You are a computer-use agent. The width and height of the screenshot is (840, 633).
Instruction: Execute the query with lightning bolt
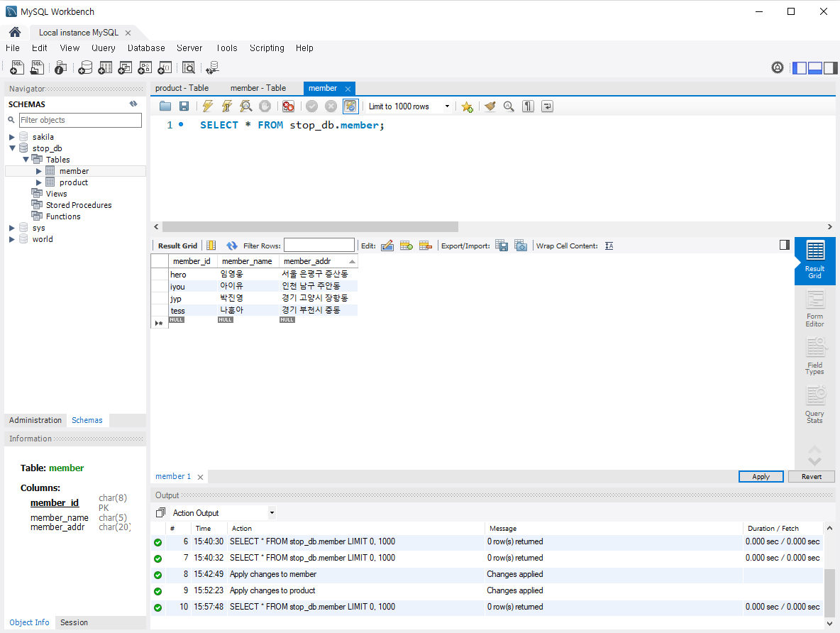tap(208, 106)
